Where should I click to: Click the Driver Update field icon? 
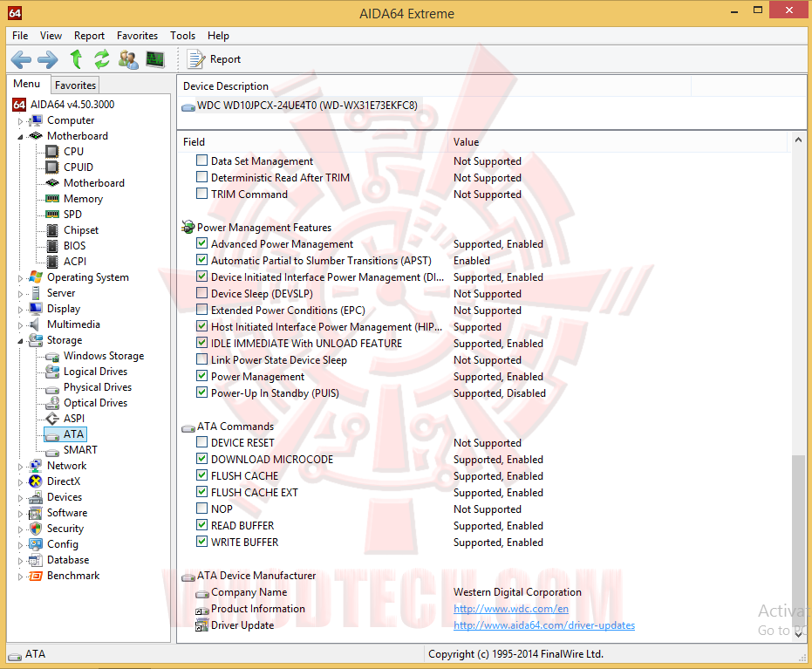[201, 625]
